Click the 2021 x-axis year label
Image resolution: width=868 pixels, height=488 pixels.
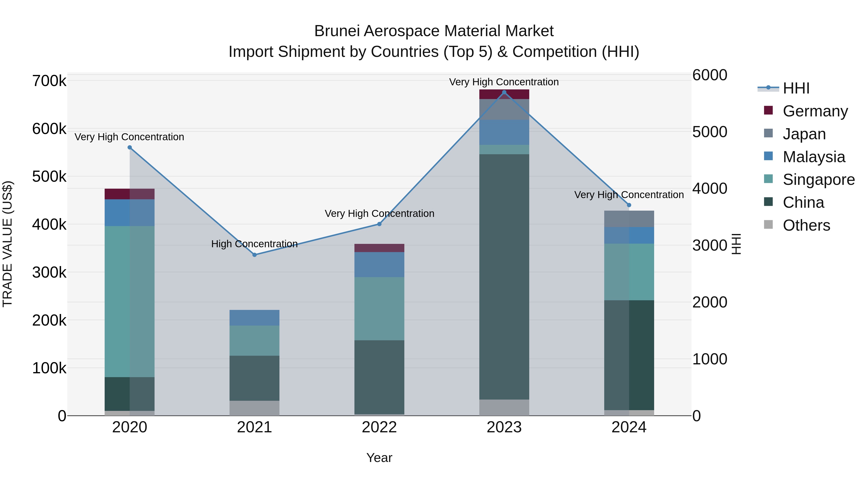[x=254, y=427]
